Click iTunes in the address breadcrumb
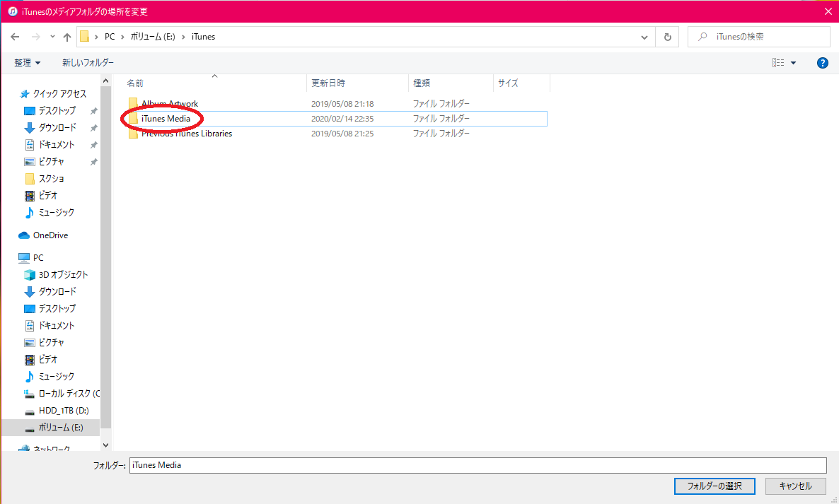Image resolution: width=839 pixels, height=504 pixels. (x=203, y=37)
